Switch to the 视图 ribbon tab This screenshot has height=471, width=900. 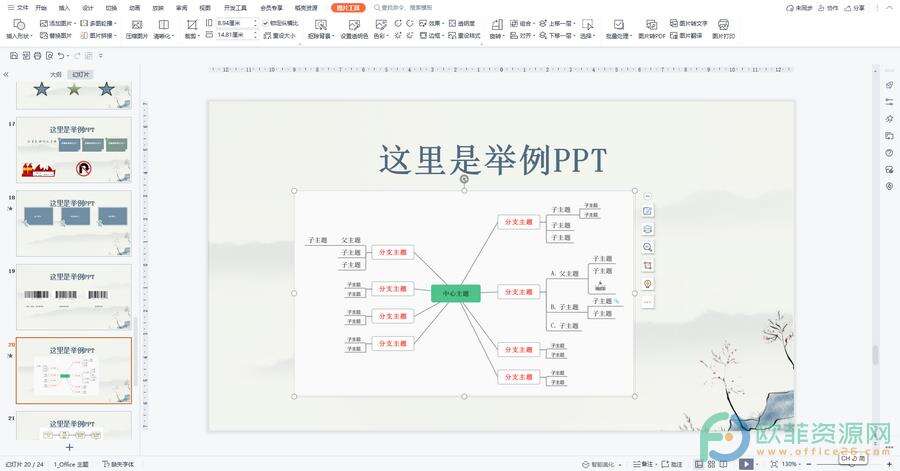205,8
